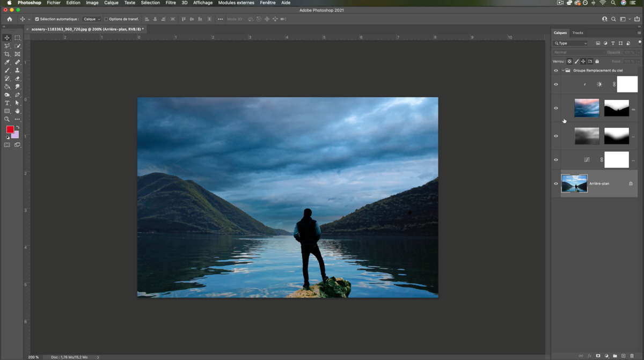
Task: Select the Rectangle shape tool
Action: tap(7, 111)
